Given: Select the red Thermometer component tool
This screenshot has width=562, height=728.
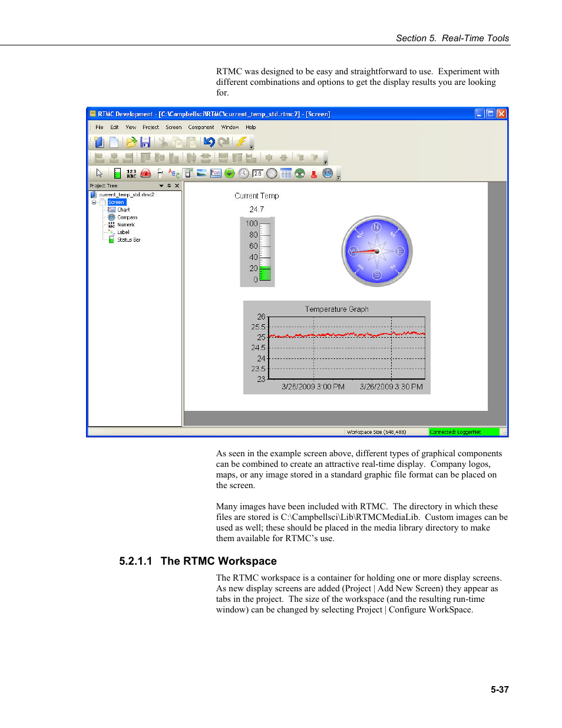Looking at the screenshot, I should (x=314, y=173).
